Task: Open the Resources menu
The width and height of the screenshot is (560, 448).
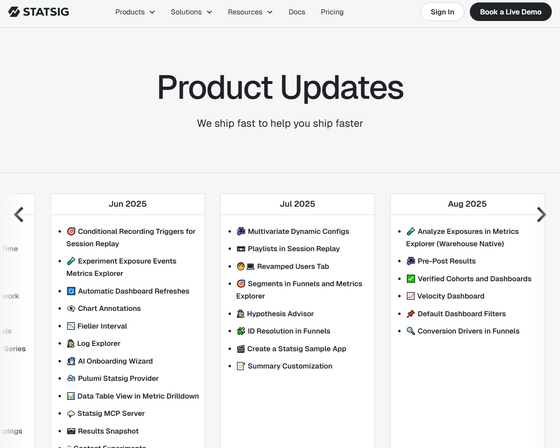Action: point(250,12)
